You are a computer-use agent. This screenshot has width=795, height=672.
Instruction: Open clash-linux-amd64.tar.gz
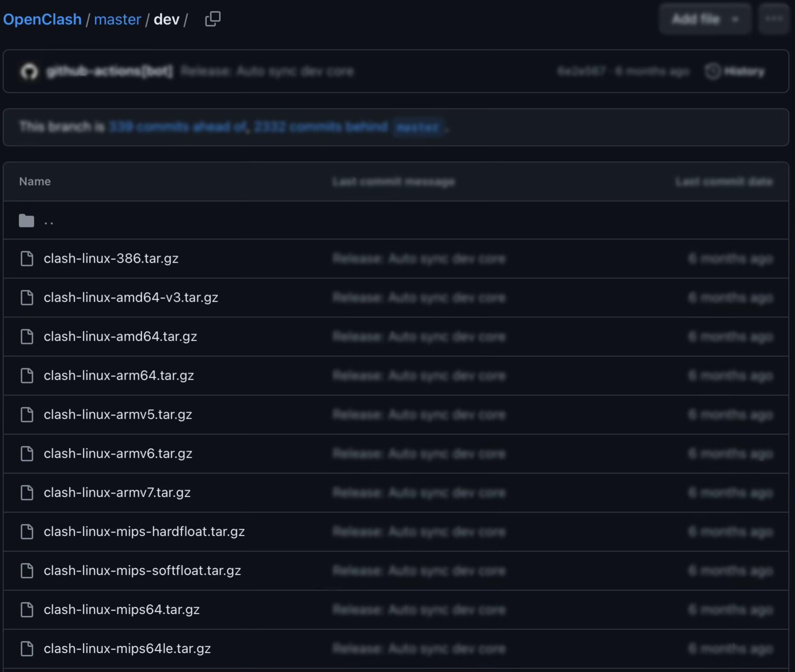pos(120,336)
